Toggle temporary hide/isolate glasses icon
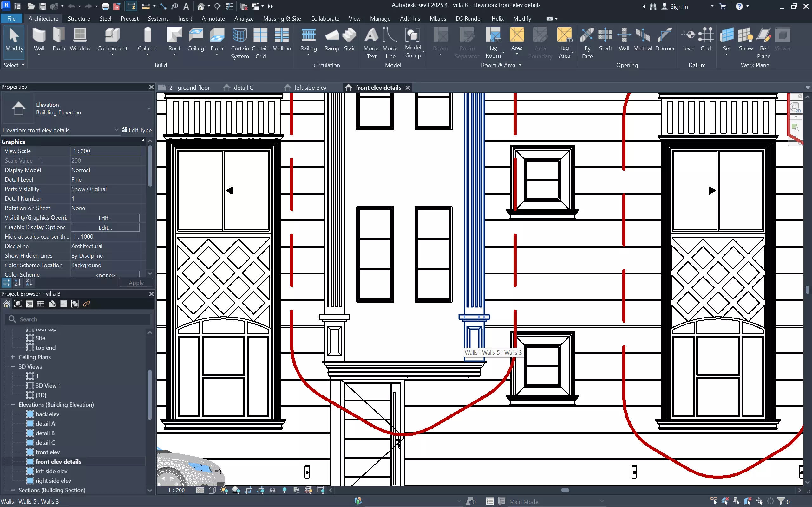The width and height of the screenshot is (812, 507). coord(272,490)
